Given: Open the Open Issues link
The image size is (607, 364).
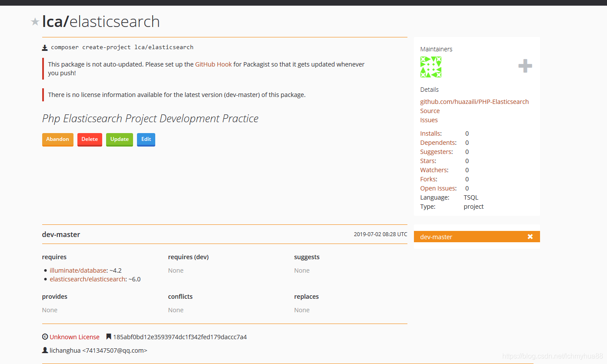Looking at the screenshot, I should point(438,188).
